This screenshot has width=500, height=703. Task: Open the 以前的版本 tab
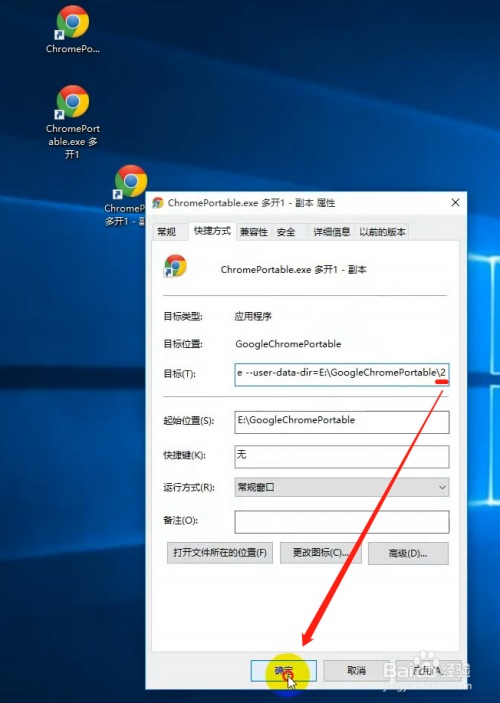(x=382, y=232)
